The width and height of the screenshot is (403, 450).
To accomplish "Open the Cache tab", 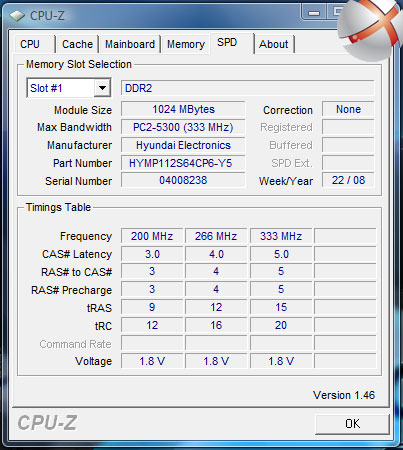I will pos(77,44).
